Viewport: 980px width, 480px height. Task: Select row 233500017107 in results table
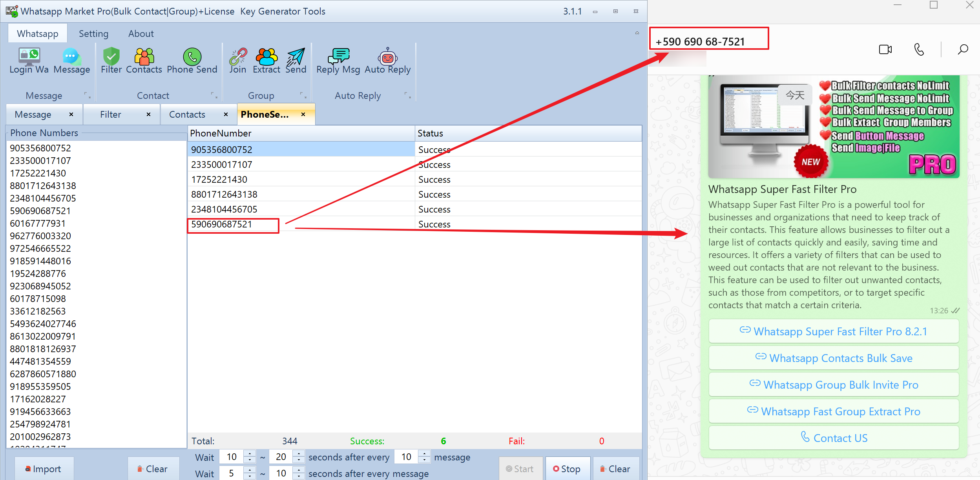click(414, 164)
